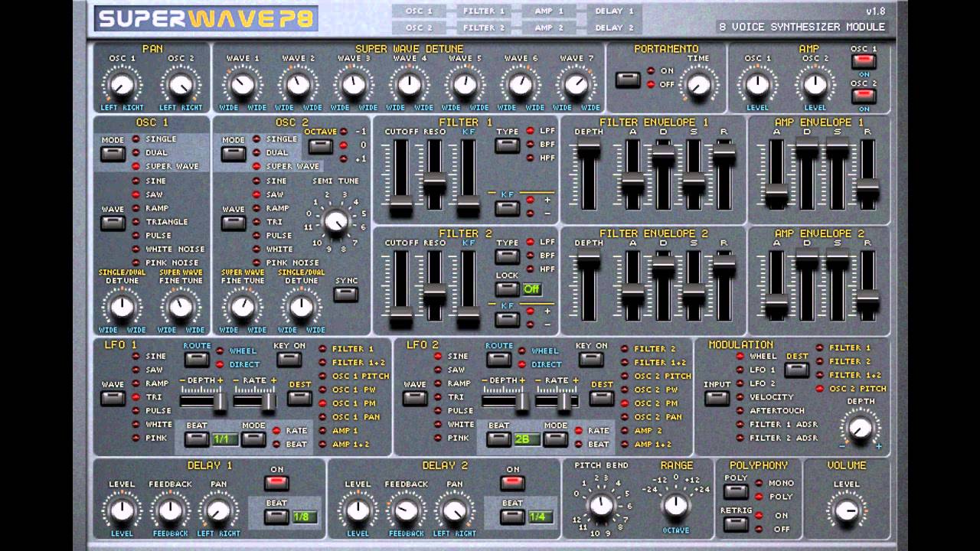
Task: Toggle the Portamento on/off switch
Action: (x=628, y=80)
